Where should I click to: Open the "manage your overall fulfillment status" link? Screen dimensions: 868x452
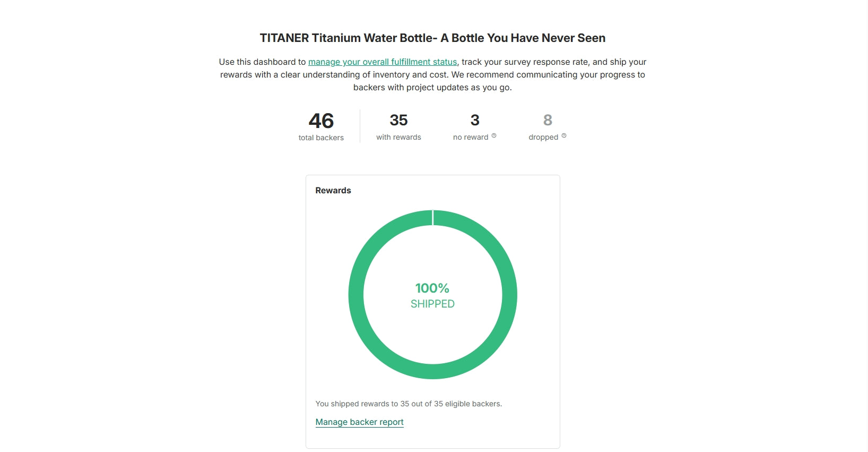pos(382,62)
